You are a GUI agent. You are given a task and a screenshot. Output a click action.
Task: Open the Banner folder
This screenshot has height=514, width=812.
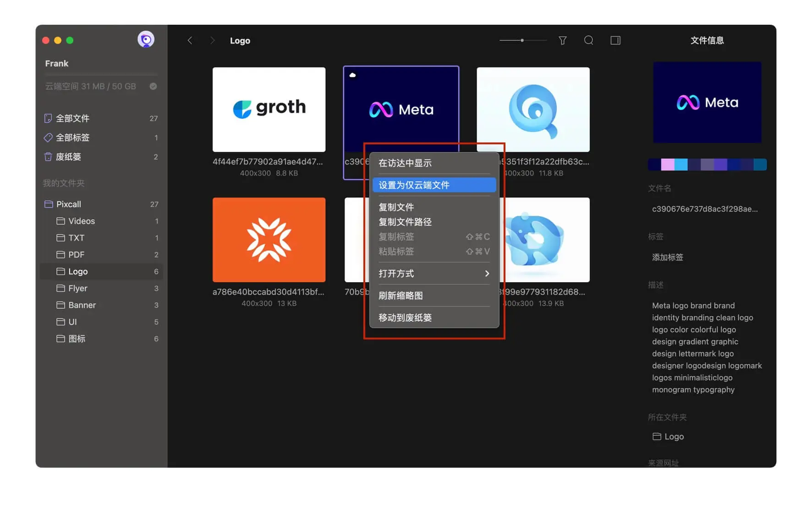point(101,305)
